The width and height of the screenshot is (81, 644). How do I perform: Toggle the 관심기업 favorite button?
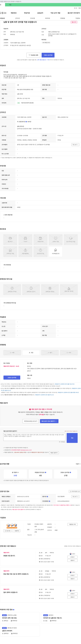point(8,531)
